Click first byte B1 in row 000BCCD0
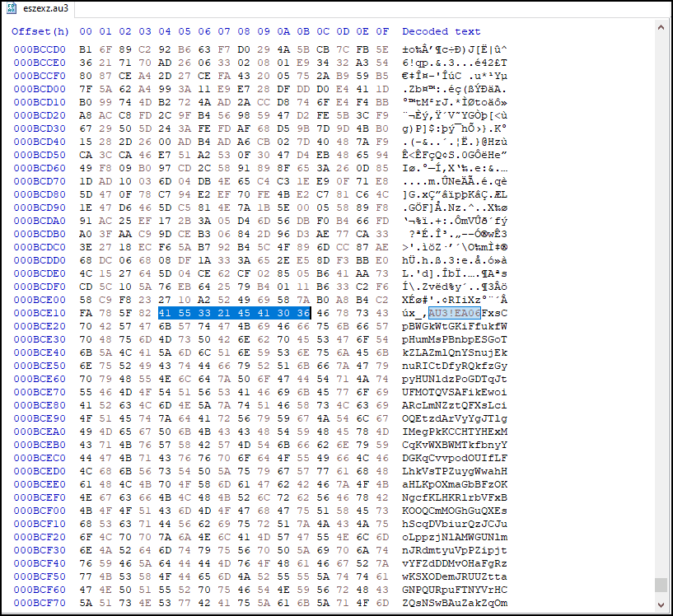The width and height of the screenshot is (673, 616). coord(86,49)
